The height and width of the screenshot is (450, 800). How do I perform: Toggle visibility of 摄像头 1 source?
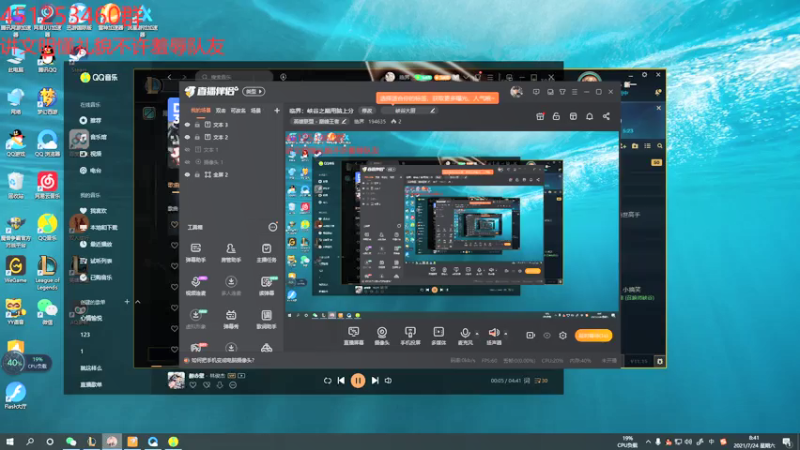click(187, 162)
